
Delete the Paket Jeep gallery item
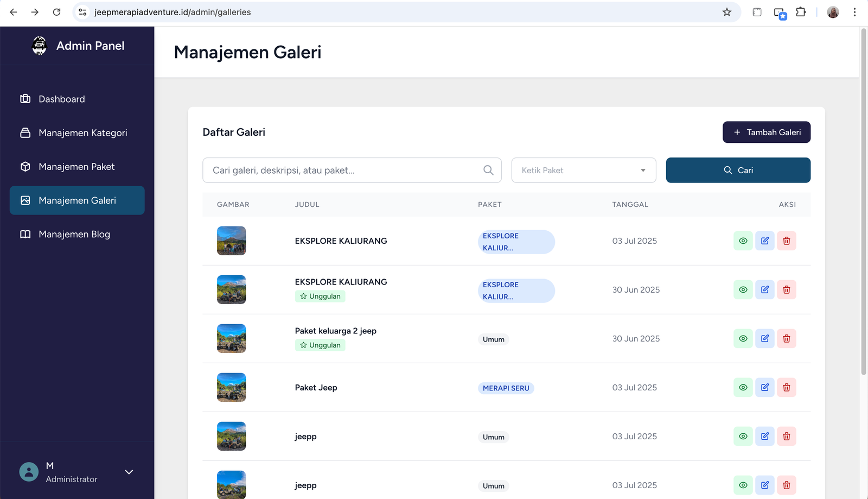pyautogui.click(x=786, y=387)
